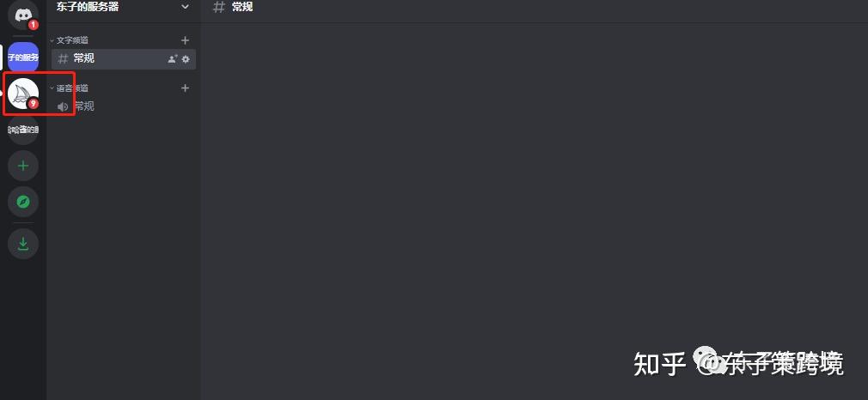Create a channel with 语音频道 plus button

185,88
